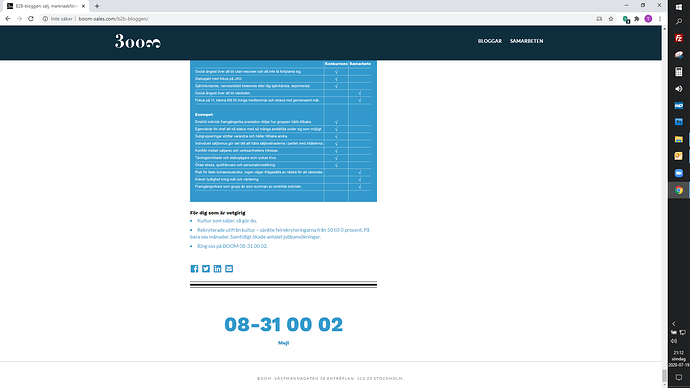The image size is (690, 388).
Task: Share the post on Twitter
Action: click(x=206, y=268)
